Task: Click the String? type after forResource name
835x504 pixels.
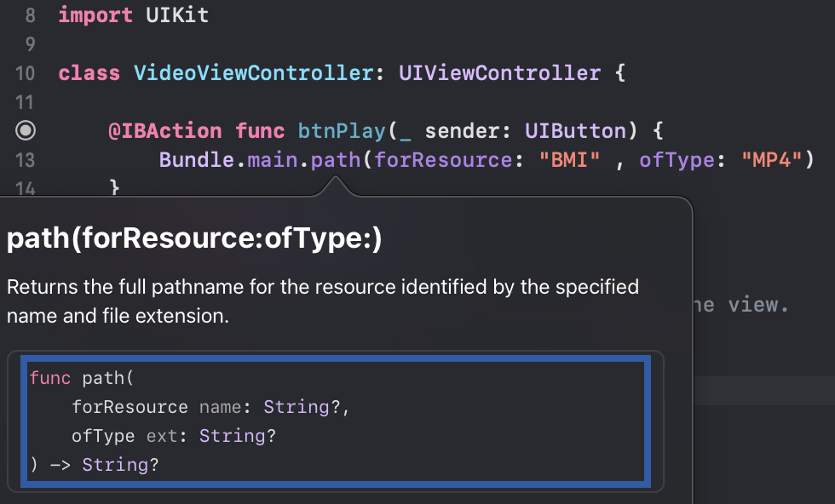Action: coord(301,407)
